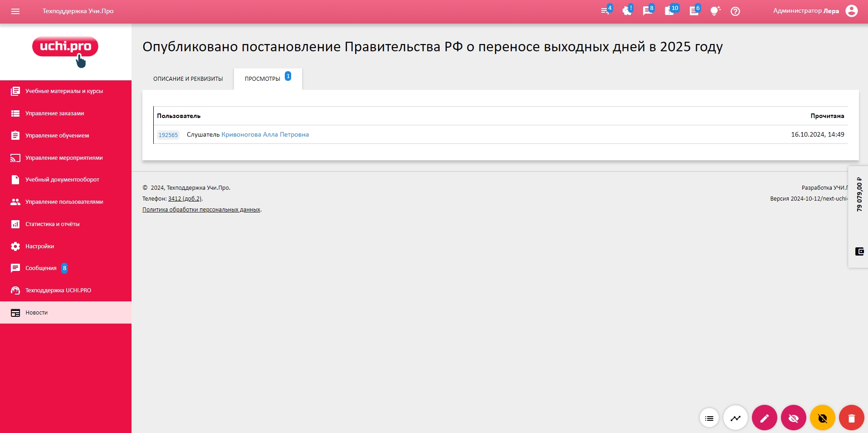Open header messages icon with badge 8
The width and height of the screenshot is (868, 433).
click(648, 11)
